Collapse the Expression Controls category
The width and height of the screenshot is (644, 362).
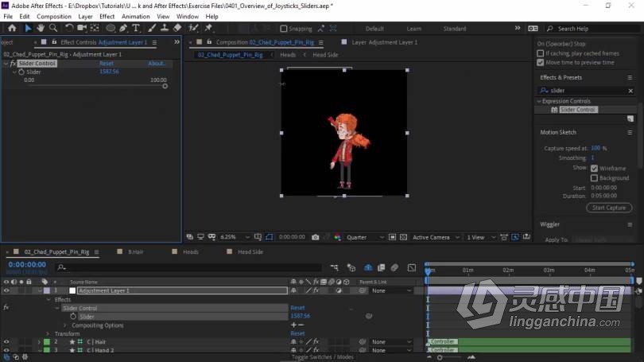pos(539,101)
